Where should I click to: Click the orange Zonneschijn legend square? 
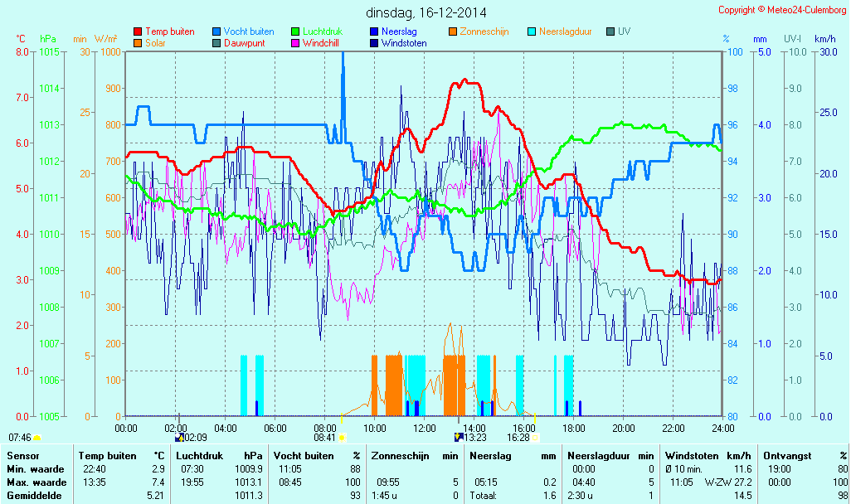click(x=453, y=31)
